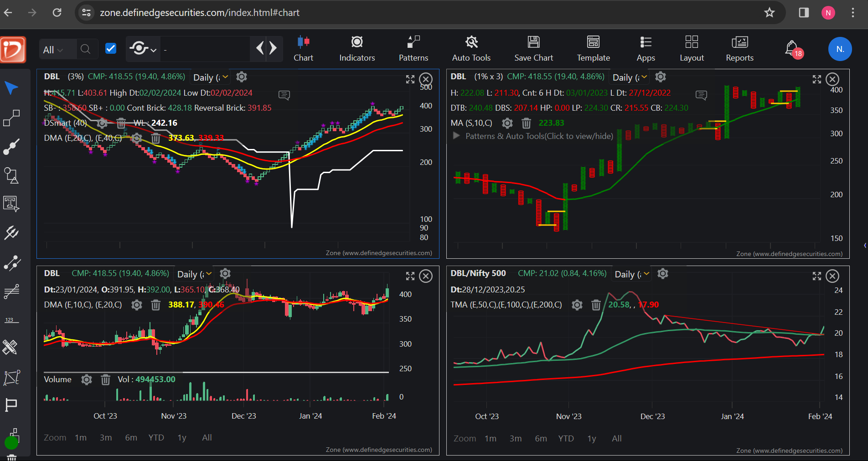Select the trend line tool

11,147
